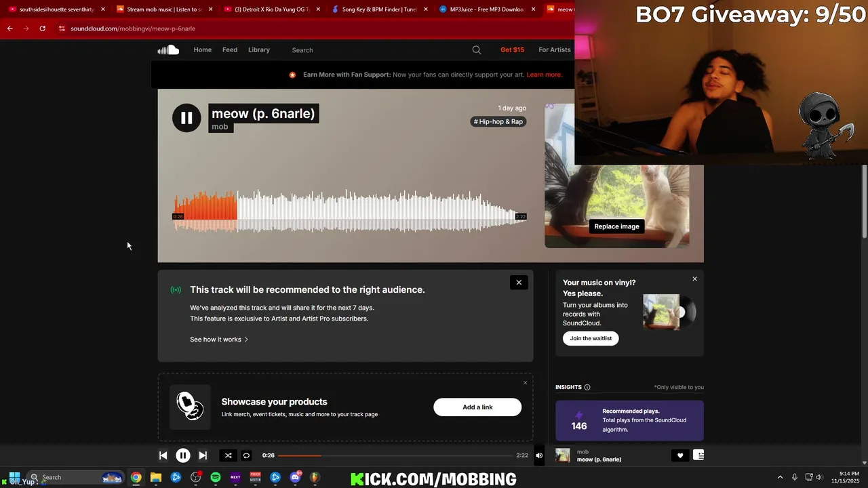Close the Song Key & BPM Finder tab
The width and height of the screenshot is (868, 488).
(426, 9)
